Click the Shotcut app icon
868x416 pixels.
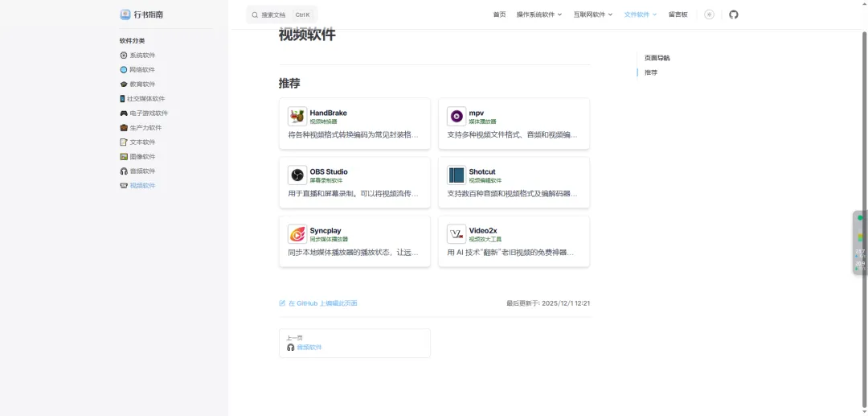tap(457, 175)
